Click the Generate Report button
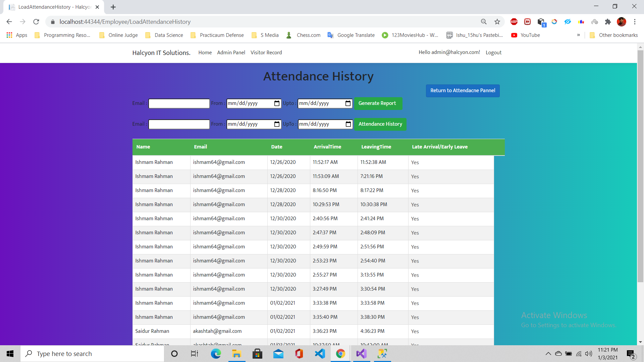 click(378, 103)
